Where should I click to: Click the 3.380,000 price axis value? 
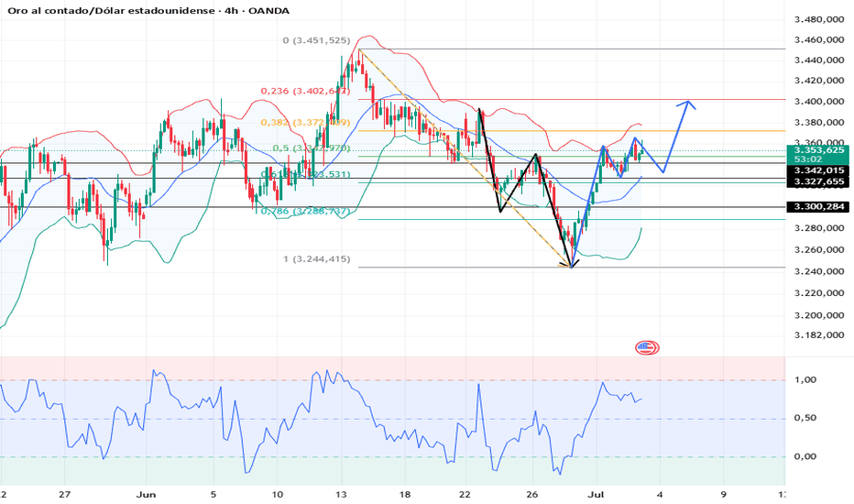[819, 123]
